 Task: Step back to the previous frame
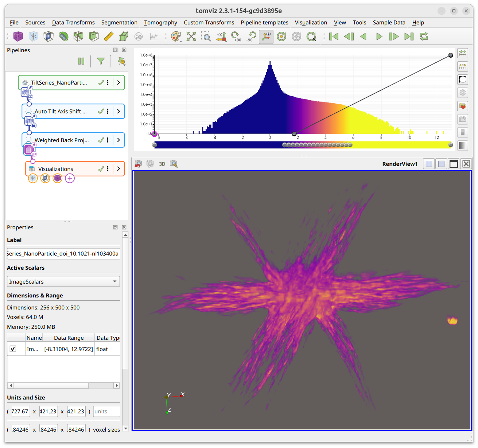tap(349, 36)
